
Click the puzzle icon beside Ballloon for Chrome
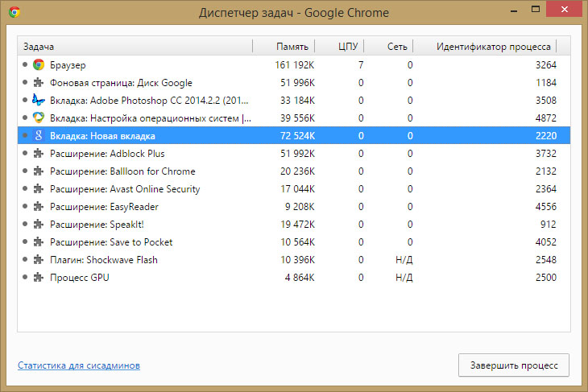pos(38,171)
